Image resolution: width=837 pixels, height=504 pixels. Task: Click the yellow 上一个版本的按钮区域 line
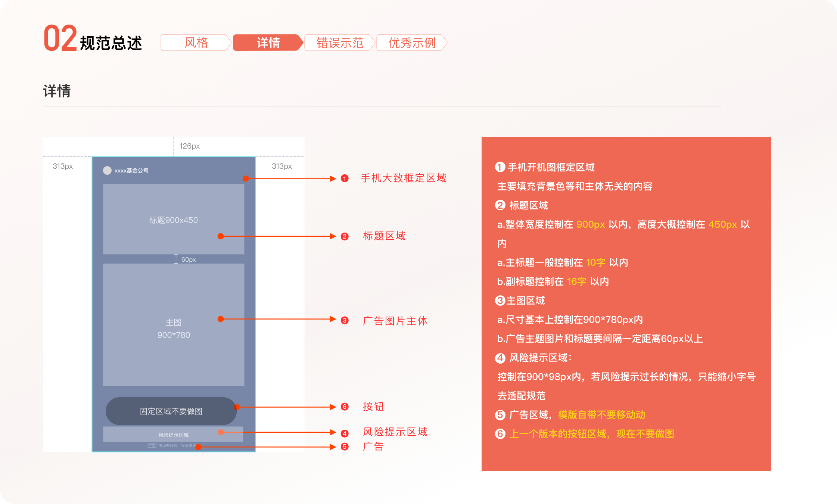click(592, 434)
